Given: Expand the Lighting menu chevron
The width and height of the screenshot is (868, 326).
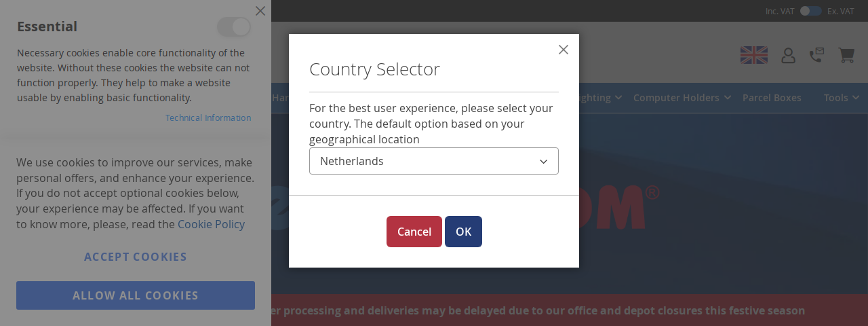Looking at the screenshot, I should click(618, 98).
